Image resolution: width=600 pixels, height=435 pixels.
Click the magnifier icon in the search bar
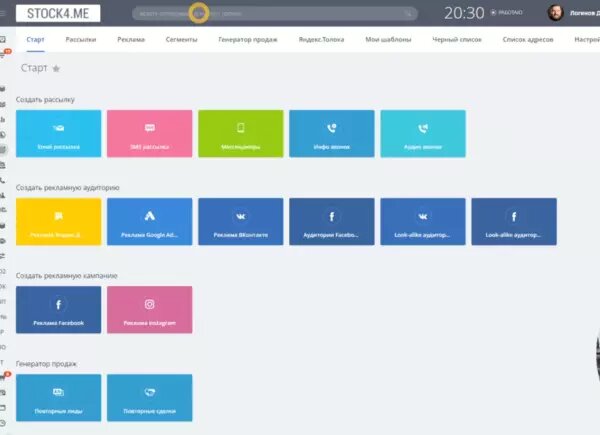pos(408,13)
